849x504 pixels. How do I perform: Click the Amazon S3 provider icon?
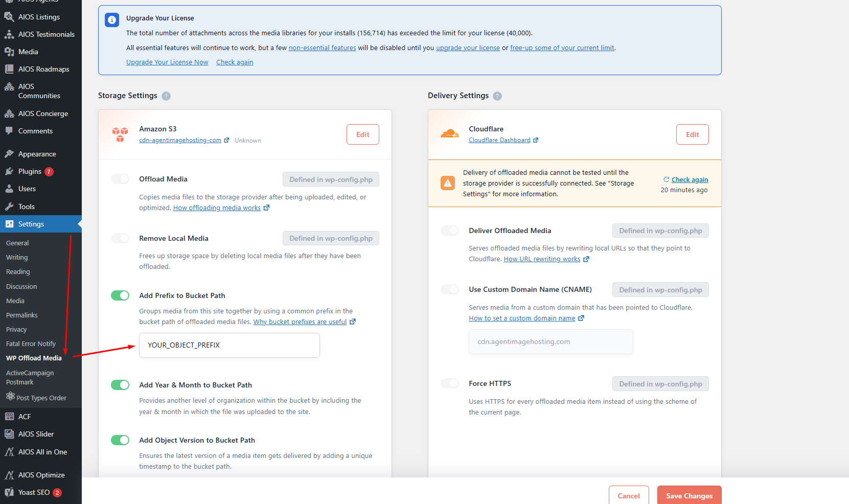(120, 134)
